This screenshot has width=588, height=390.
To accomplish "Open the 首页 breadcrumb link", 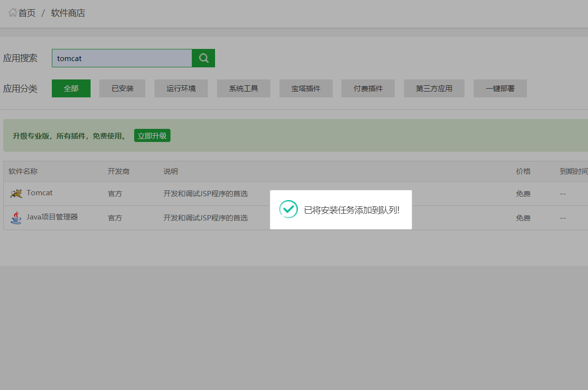I will coord(27,13).
